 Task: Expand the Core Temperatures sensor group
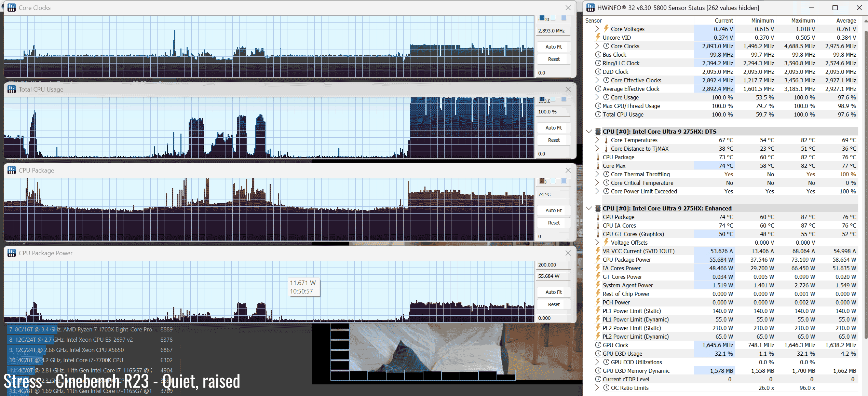click(x=597, y=140)
